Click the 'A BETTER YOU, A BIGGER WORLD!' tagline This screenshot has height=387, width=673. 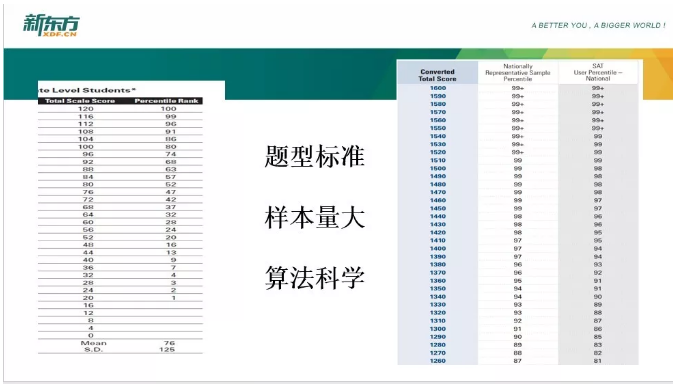598,25
